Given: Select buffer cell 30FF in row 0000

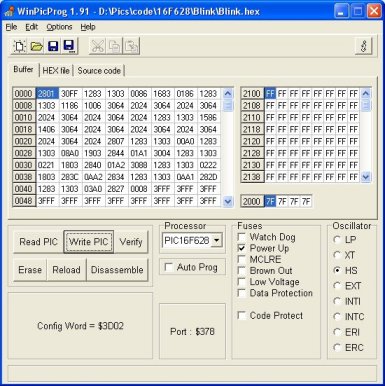Looking at the screenshot, I should [70, 94].
